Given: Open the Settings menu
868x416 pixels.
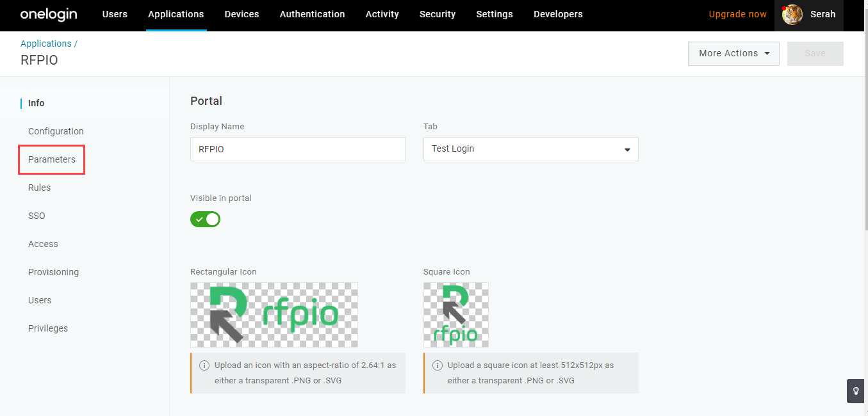Looking at the screenshot, I should click(x=495, y=14).
